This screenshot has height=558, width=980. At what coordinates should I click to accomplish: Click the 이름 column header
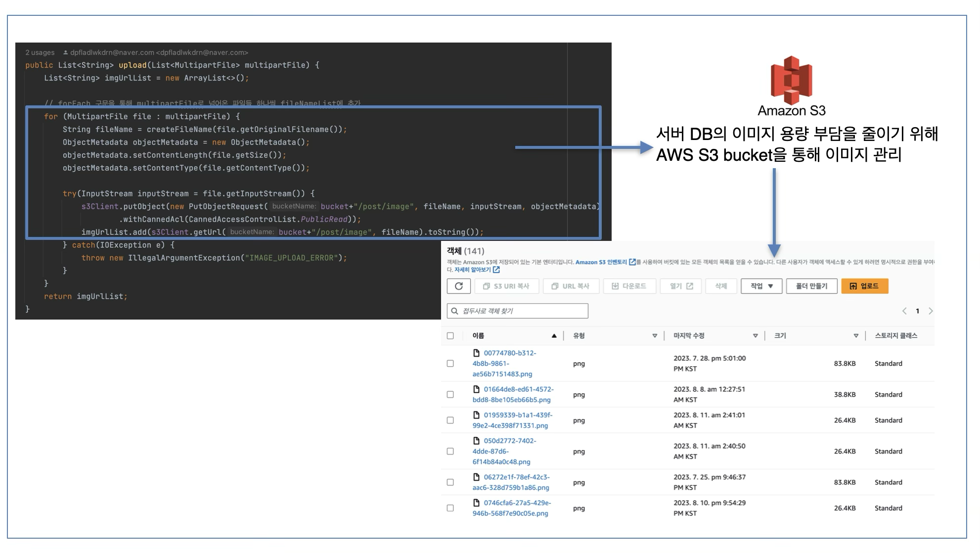(x=478, y=335)
